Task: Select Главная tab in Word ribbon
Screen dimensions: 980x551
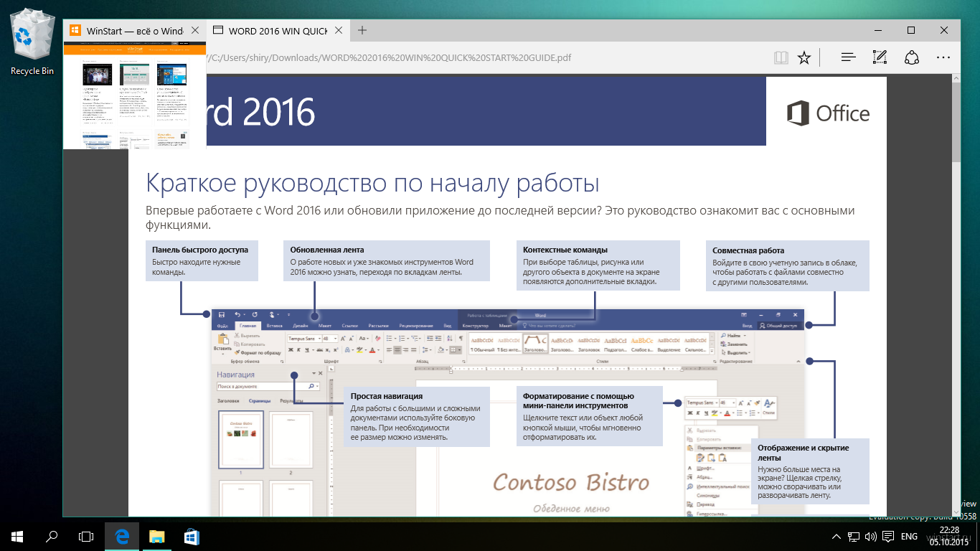Action: (248, 326)
